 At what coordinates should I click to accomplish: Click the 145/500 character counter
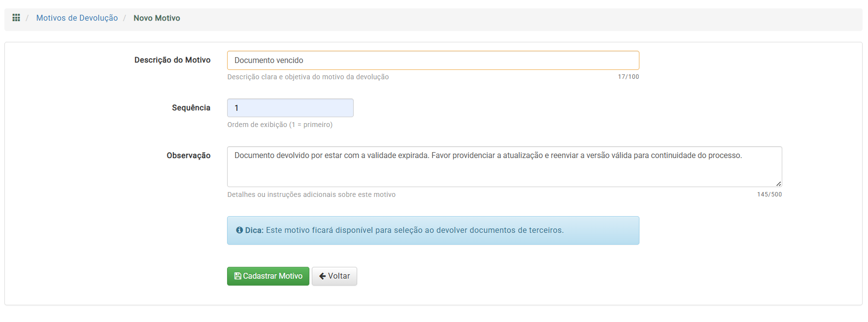click(769, 194)
